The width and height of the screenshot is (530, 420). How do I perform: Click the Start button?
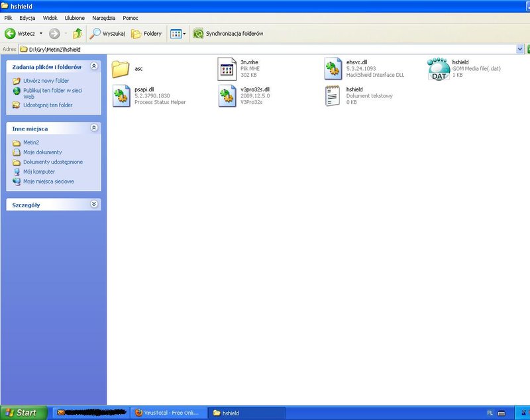pos(24,413)
